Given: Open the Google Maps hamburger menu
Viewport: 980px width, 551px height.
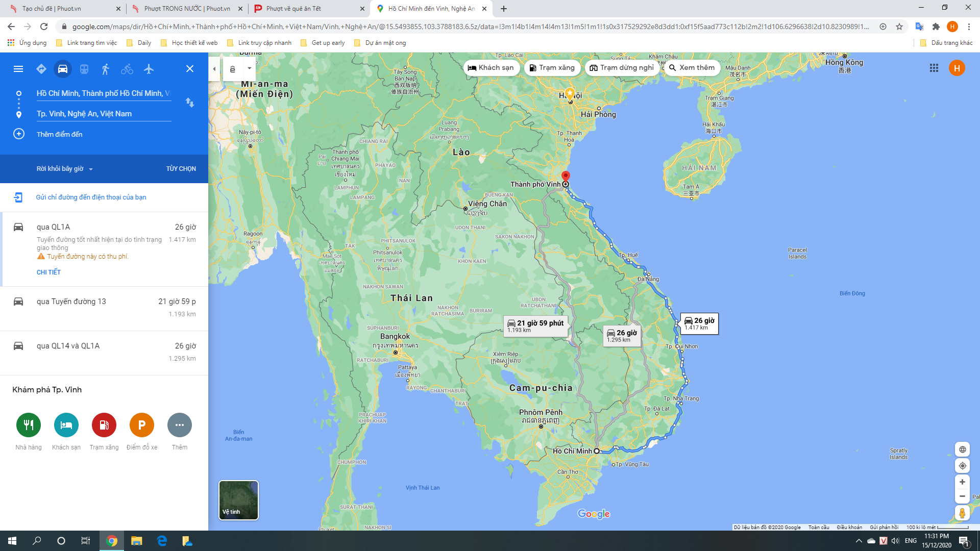Looking at the screenshot, I should 18,69.
